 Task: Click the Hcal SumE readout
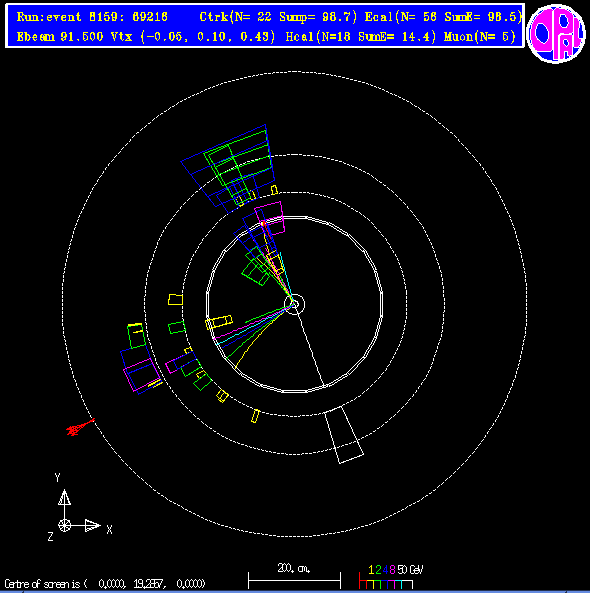click(x=361, y=37)
